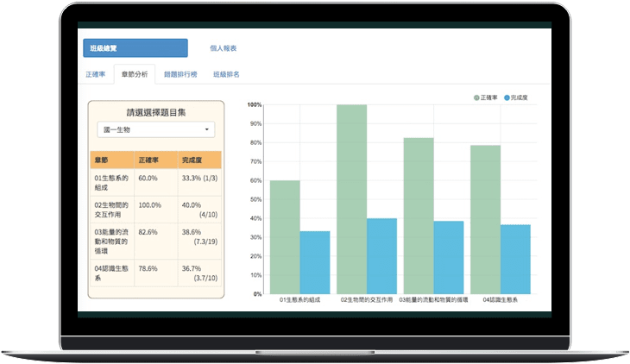Click the 正確率 table column header
630x364 pixels.
click(x=155, y=160)
